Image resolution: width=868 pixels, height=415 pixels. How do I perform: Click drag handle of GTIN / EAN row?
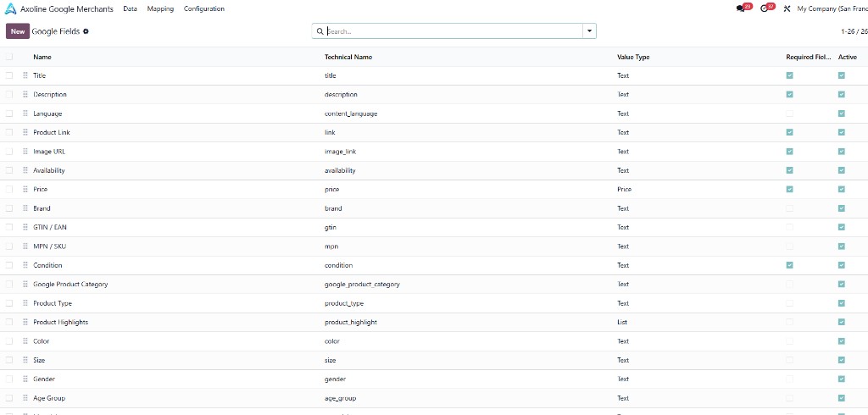25,228
